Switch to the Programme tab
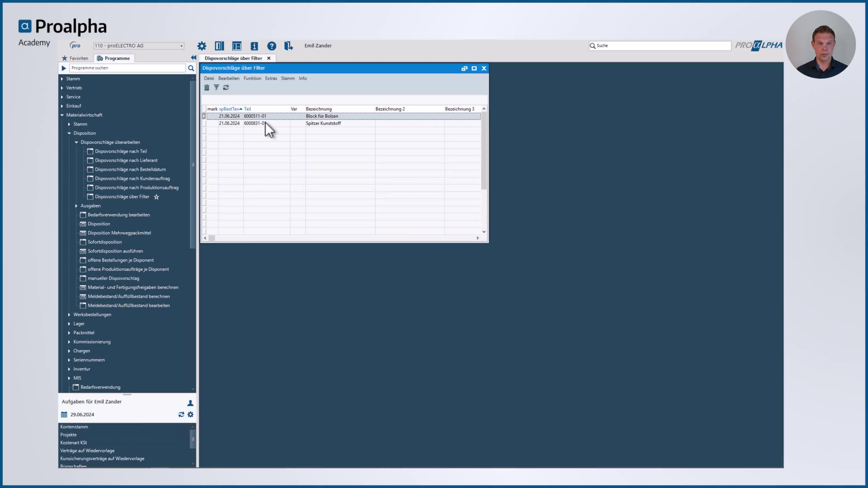Image resolution: width=868 pixels, height=488 pixels. tap(113, 58)
